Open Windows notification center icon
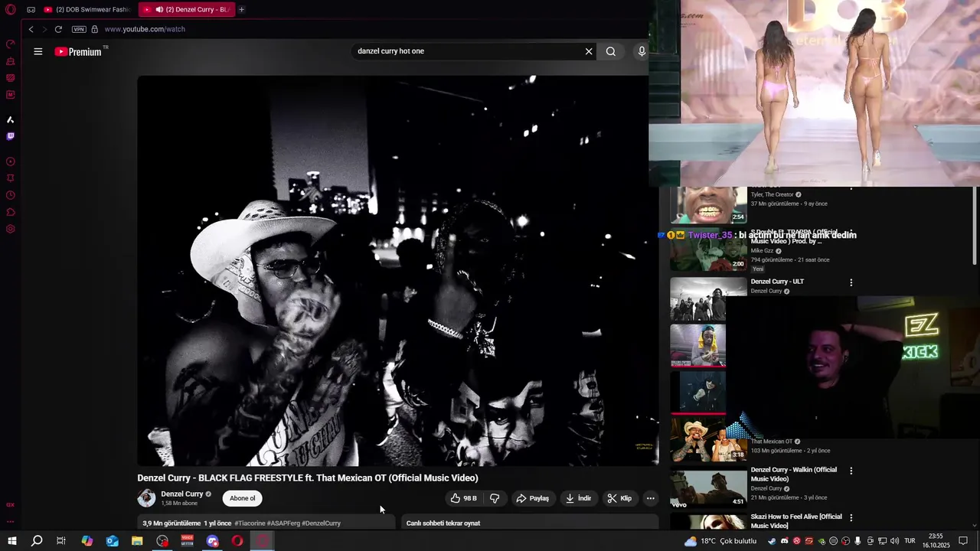 click(x=963, y=541)
